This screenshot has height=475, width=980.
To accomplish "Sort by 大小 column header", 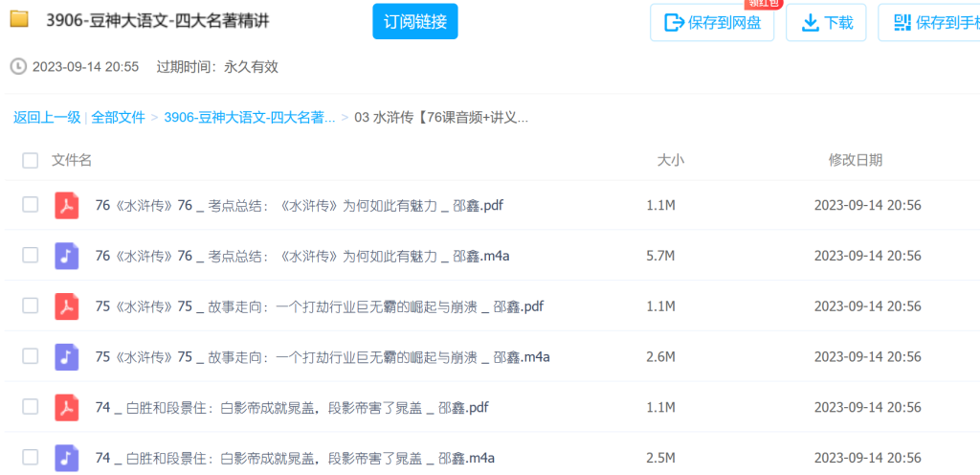I will pos(671,160).
